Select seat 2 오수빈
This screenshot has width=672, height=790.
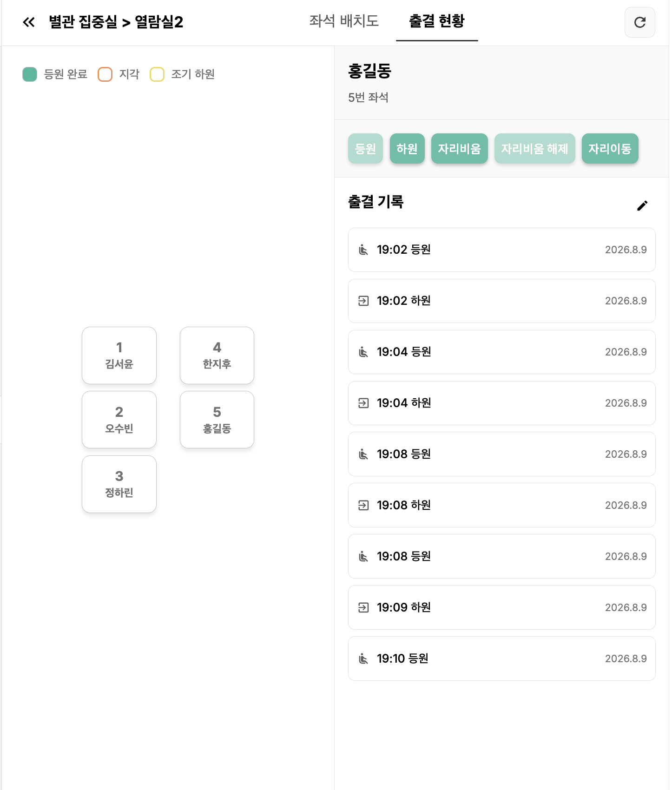point(119,420)
